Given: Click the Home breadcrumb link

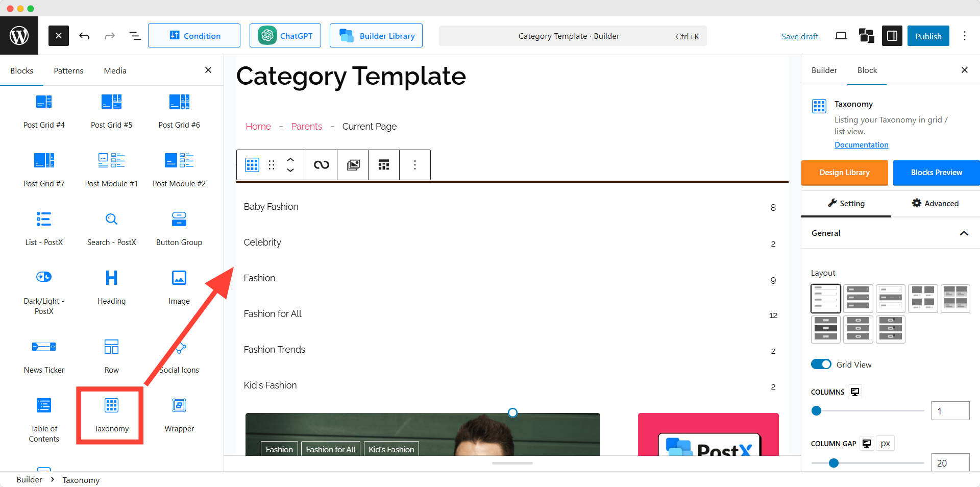Looking at the screenshot, I should 258,127.
